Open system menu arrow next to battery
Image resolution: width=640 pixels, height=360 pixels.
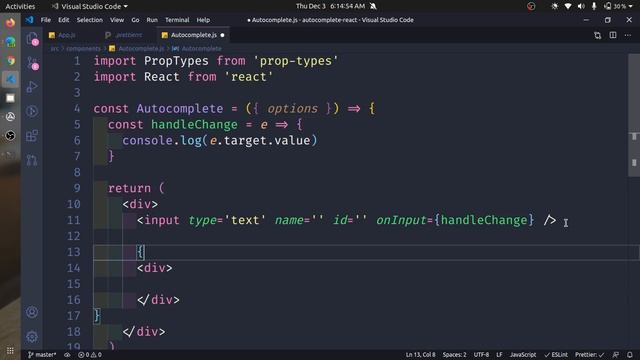pos(631,7)
